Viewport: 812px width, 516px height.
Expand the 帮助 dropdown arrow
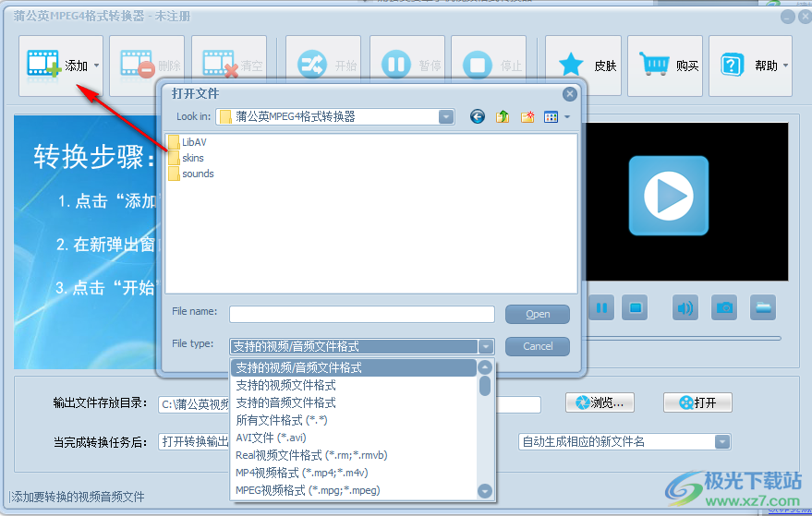(x=785, y=66)
